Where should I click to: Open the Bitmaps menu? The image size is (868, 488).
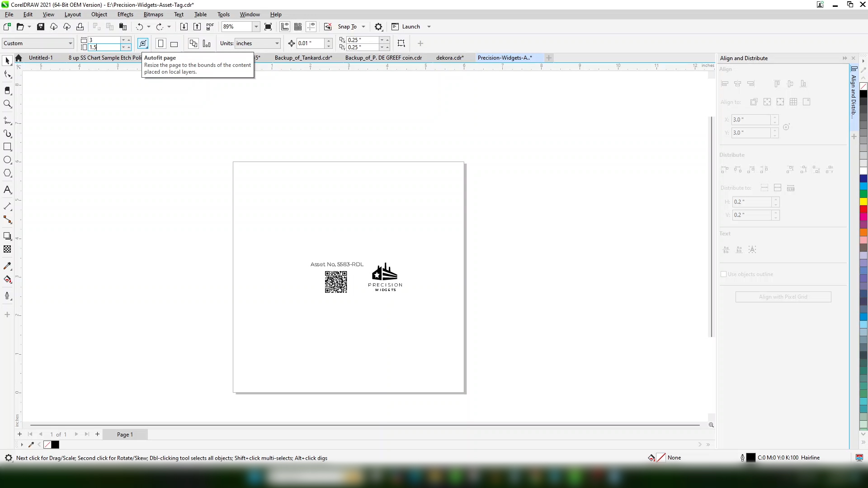(x=153, y=14)
